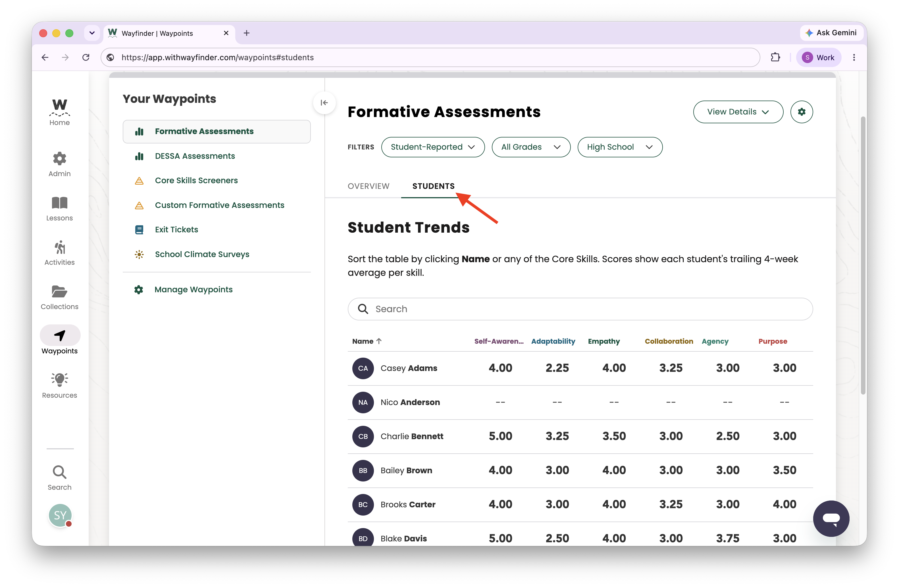Sort by Collaboration column header
This screenshot has height=588, width=899.
coord(669,341)
